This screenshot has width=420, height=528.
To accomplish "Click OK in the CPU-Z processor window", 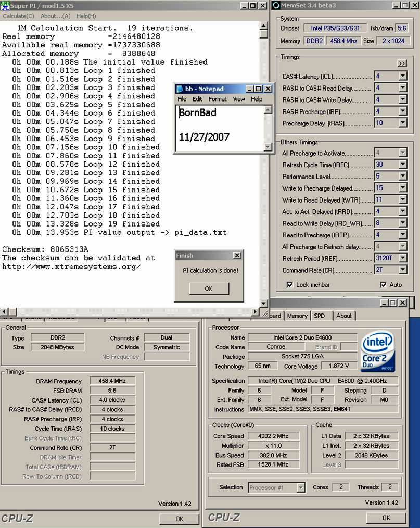I will pos(386,518).
